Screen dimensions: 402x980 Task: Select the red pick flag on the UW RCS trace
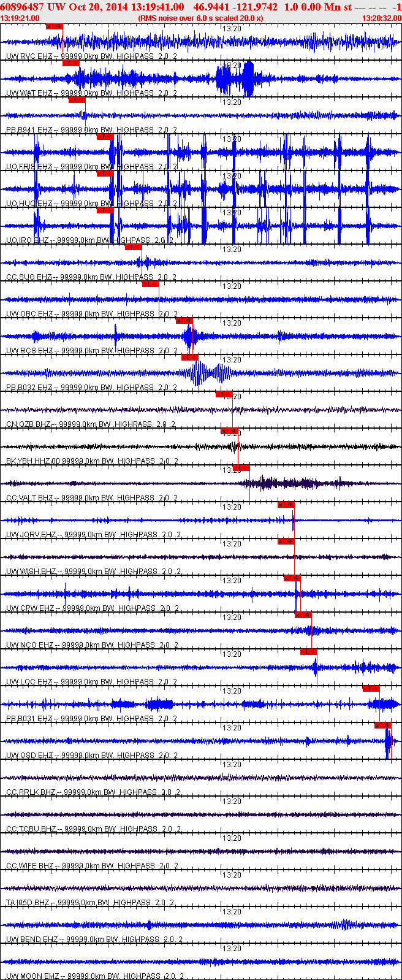184,321
